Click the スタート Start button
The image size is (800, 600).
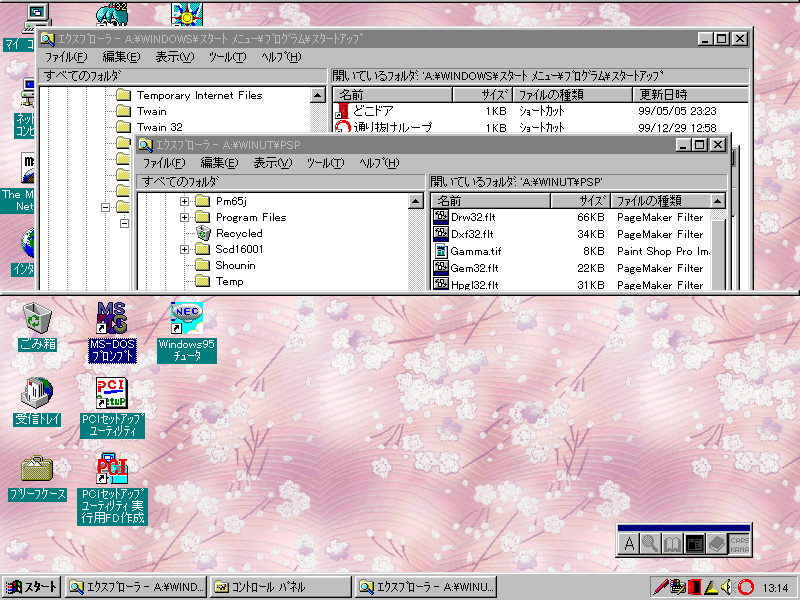click(x=32, y=587)
